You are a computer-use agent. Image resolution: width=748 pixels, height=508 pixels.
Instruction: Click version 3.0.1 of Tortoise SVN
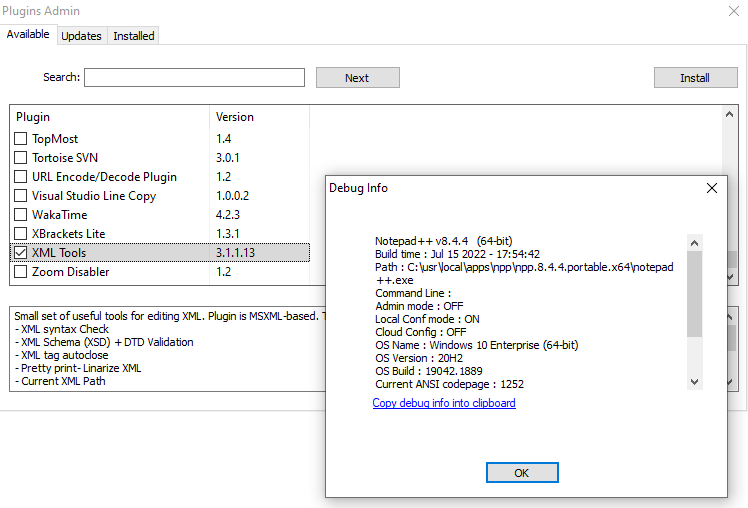pos(228,158)
